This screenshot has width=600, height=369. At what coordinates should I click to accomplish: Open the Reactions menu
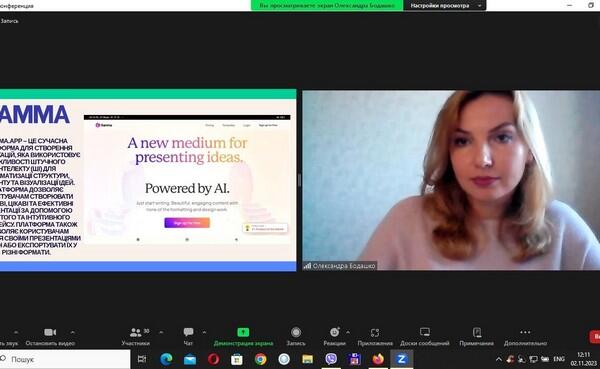tap(334, 336)
